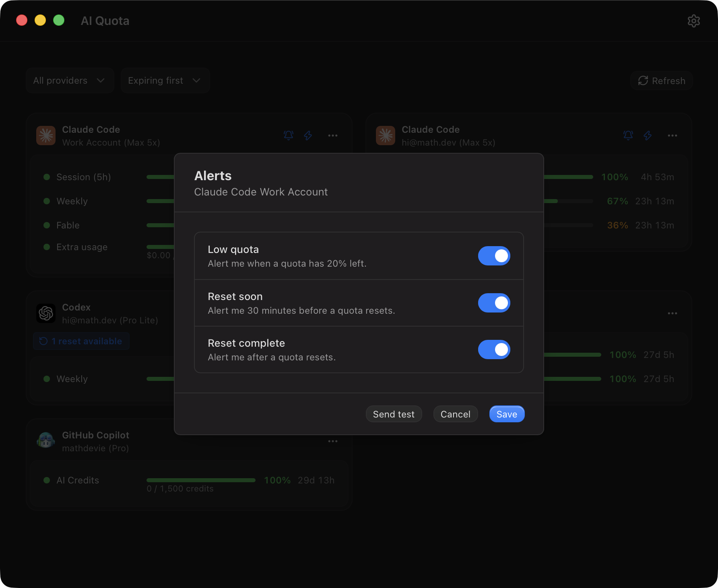Click 'Alert me when a quota has 20% left.' text
This screenshot has height=588, width=718.
(287, 263)
